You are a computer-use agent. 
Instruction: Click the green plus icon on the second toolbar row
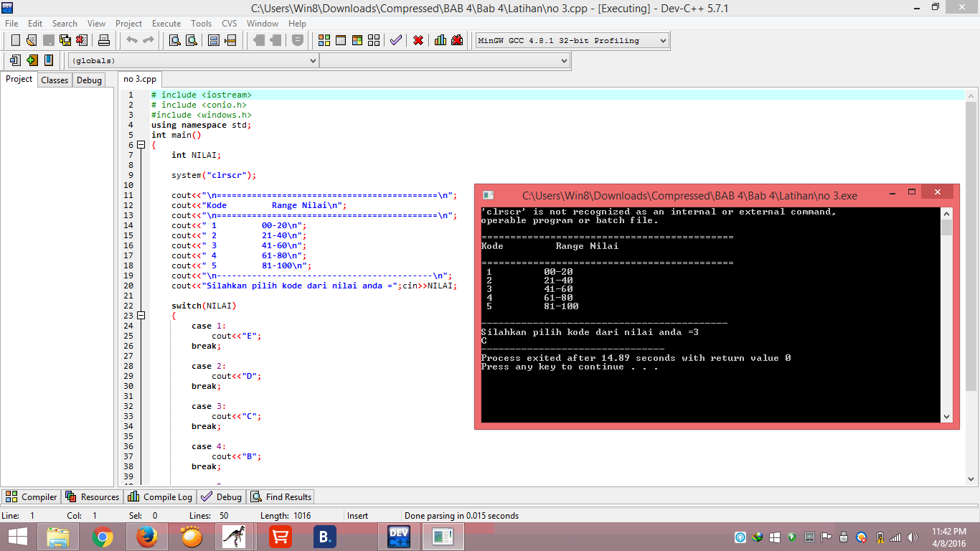pos(32,61)
